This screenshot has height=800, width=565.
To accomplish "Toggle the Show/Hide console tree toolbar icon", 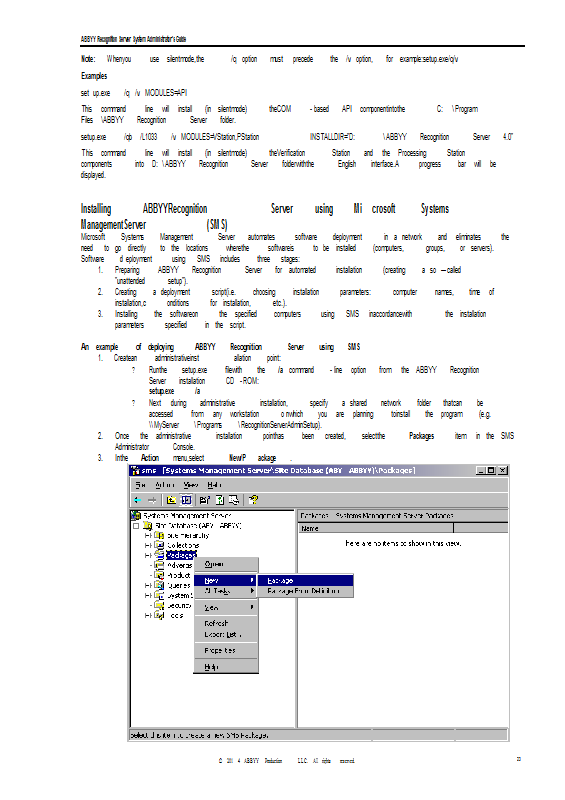I will [x=186, y=500].
